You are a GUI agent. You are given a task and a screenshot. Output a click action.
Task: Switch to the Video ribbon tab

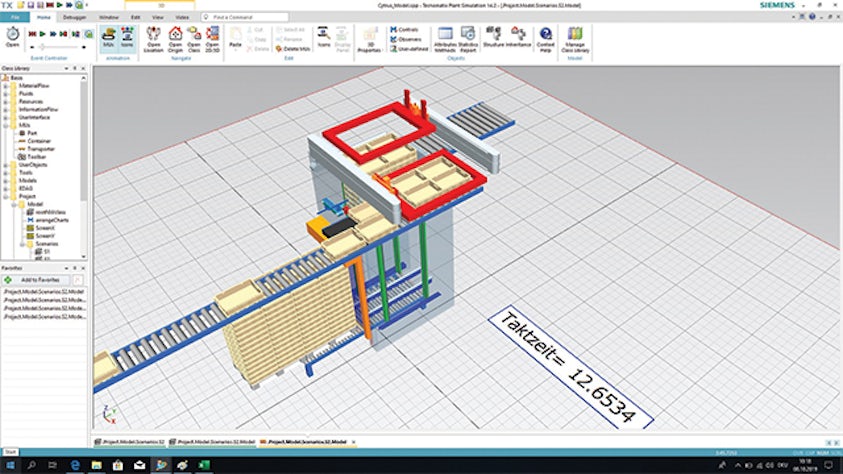(x=182, y=17)
